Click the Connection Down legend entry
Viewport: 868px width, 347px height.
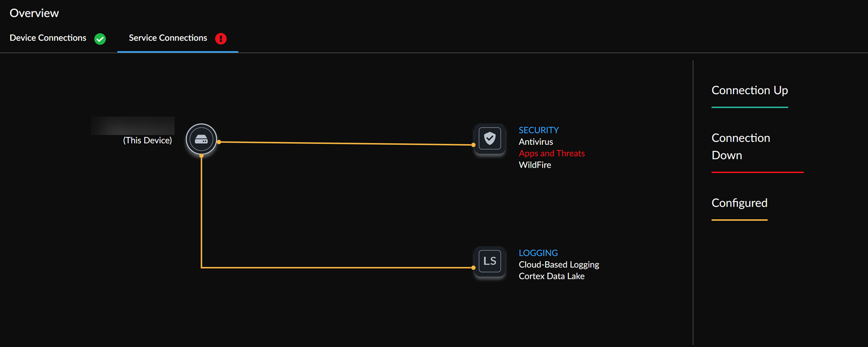point(740,146)
